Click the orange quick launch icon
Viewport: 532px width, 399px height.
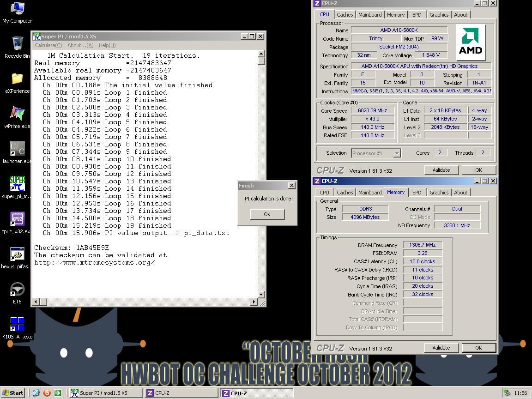click(x=47, y=393)
